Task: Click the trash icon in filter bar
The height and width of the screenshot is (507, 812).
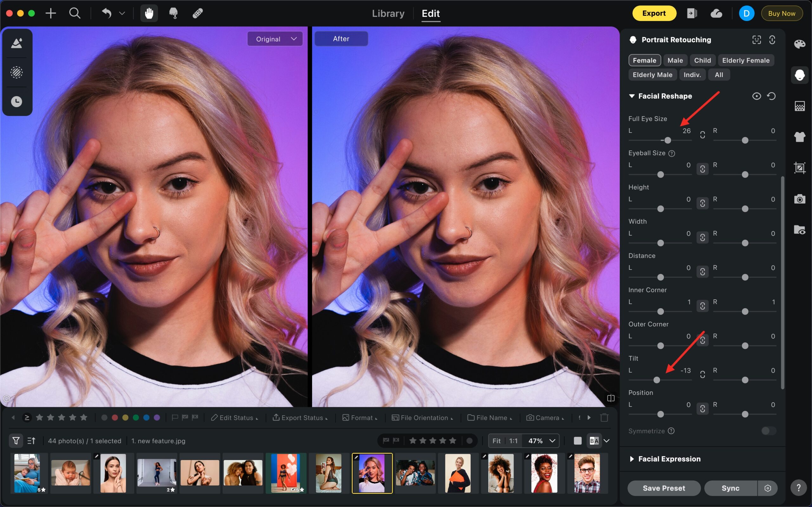Action: point(604,418)
